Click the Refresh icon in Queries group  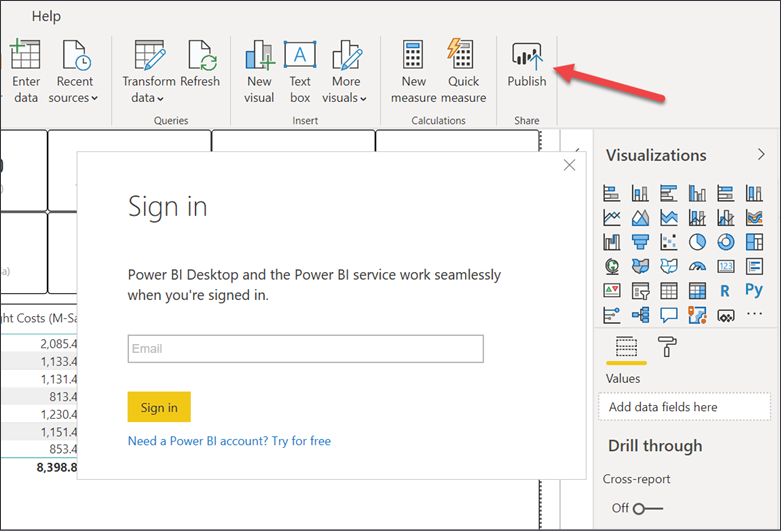[x=202, y=55]
